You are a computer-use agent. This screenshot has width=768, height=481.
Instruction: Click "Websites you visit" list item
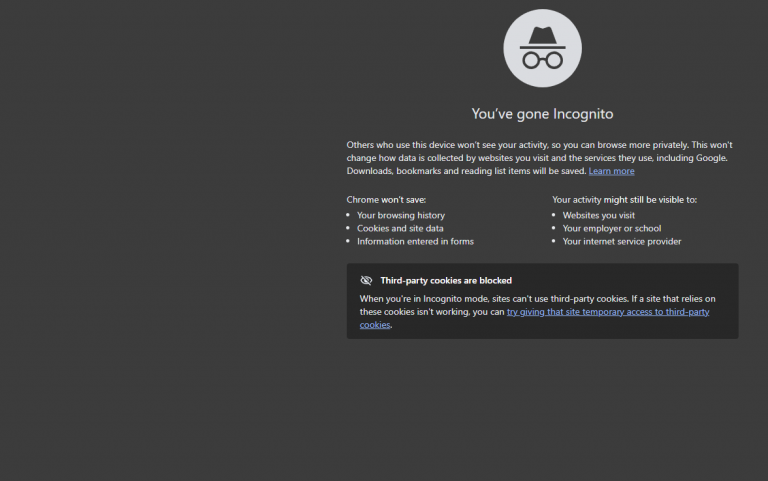[x=599, y=216]
